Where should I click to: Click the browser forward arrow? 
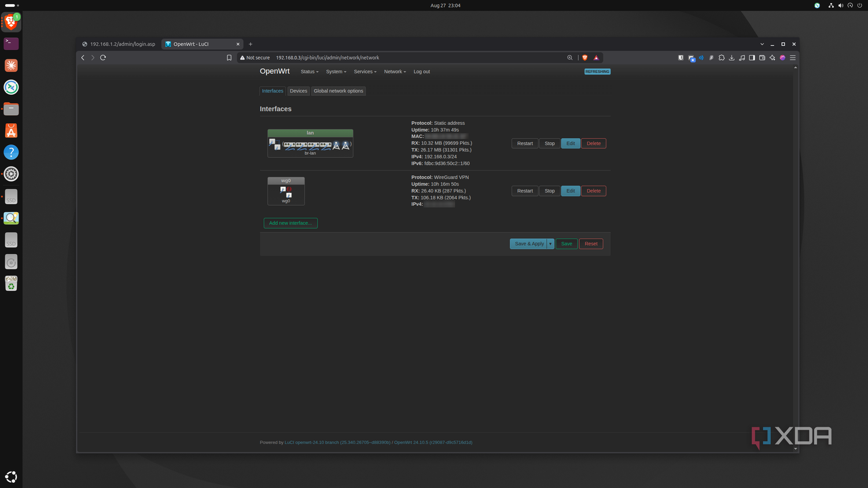pos(93,58)
